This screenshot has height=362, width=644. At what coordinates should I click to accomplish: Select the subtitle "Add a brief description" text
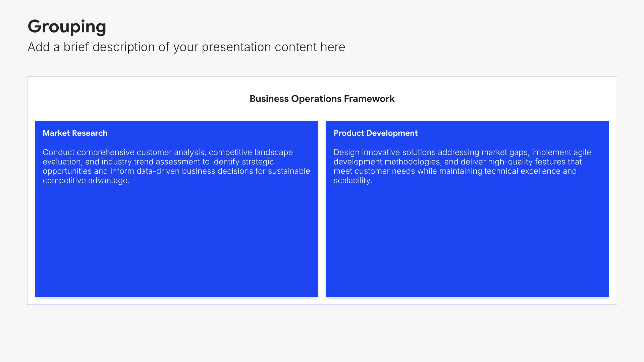pos(186,47)
